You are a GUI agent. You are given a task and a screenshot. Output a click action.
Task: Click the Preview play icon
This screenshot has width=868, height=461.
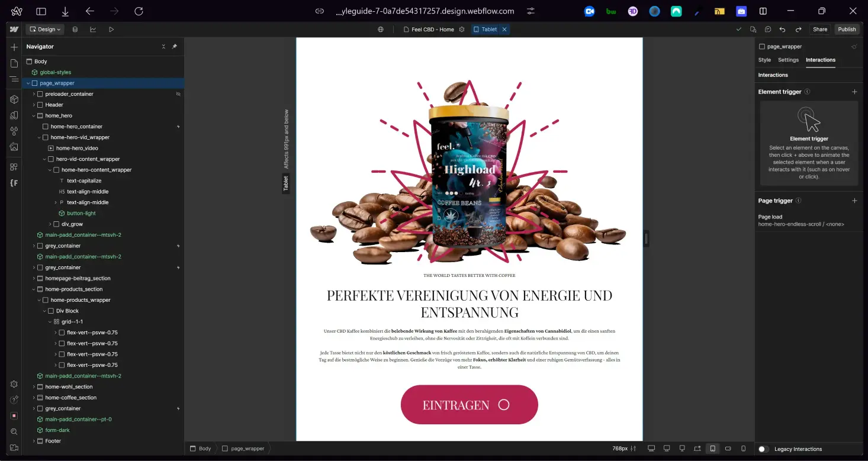111,29
